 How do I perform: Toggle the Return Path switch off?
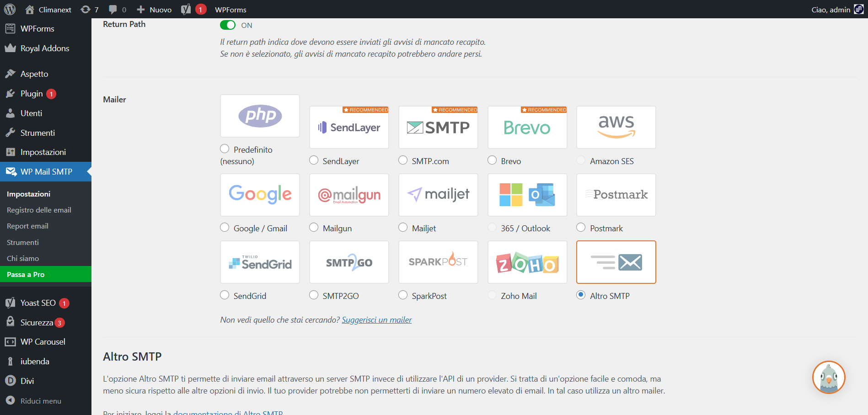228,25
